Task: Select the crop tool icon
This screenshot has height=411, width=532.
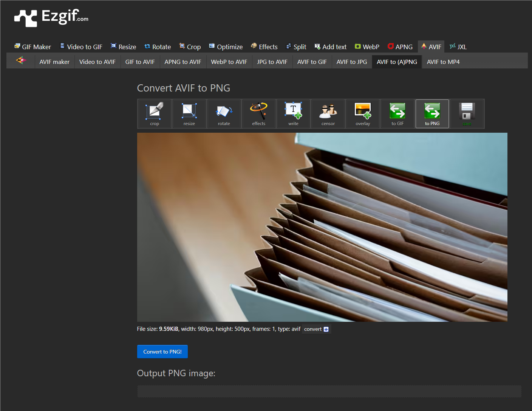Action: click(x=155, y=113)
